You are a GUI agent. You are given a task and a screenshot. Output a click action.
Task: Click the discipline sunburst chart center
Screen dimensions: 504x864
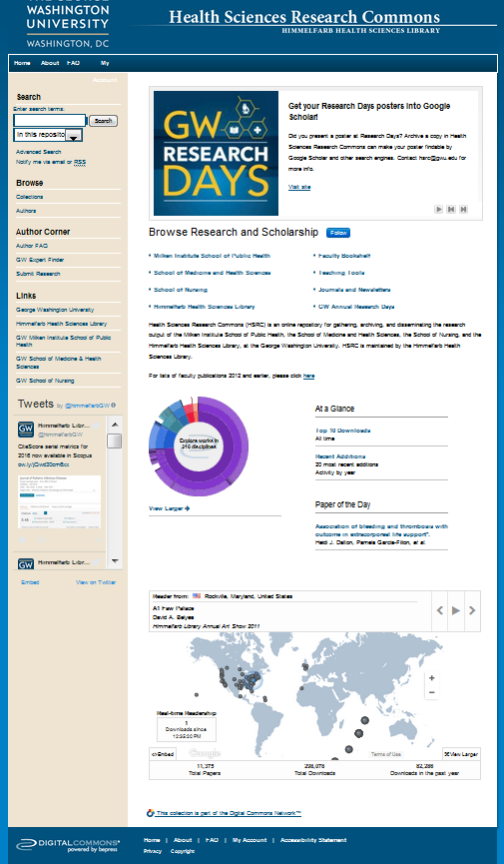click(199, 444)
